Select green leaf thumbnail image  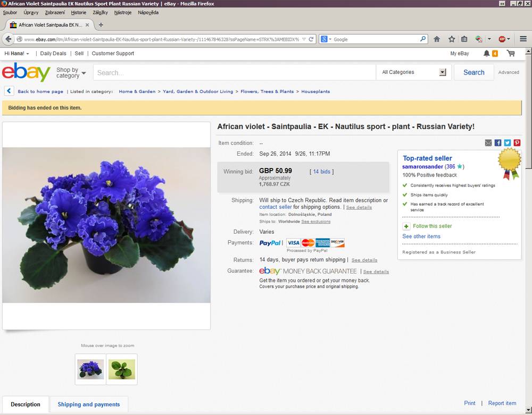(122, 369)
